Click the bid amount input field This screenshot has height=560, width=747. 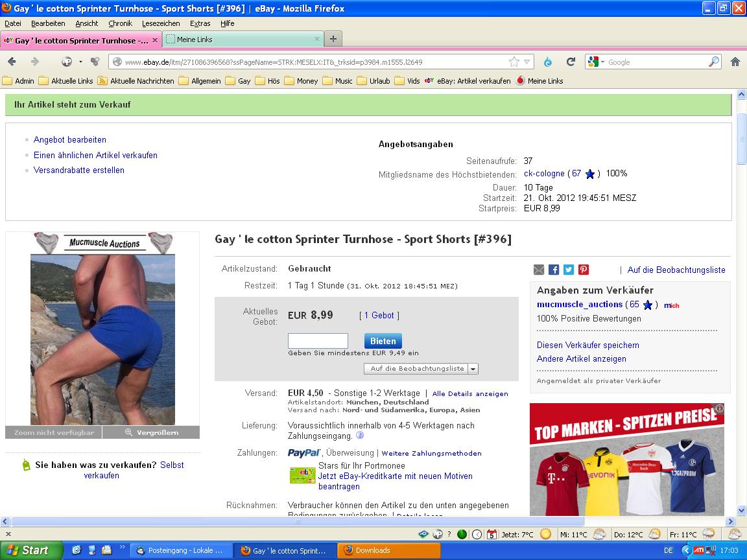(318, 341)
